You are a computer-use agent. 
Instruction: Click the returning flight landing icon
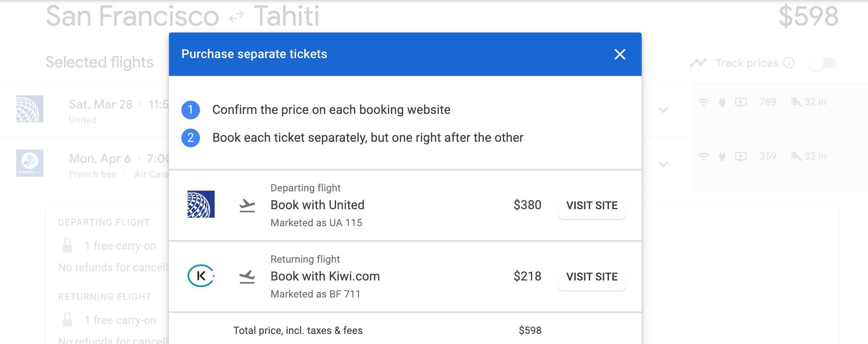pos(247,277)
